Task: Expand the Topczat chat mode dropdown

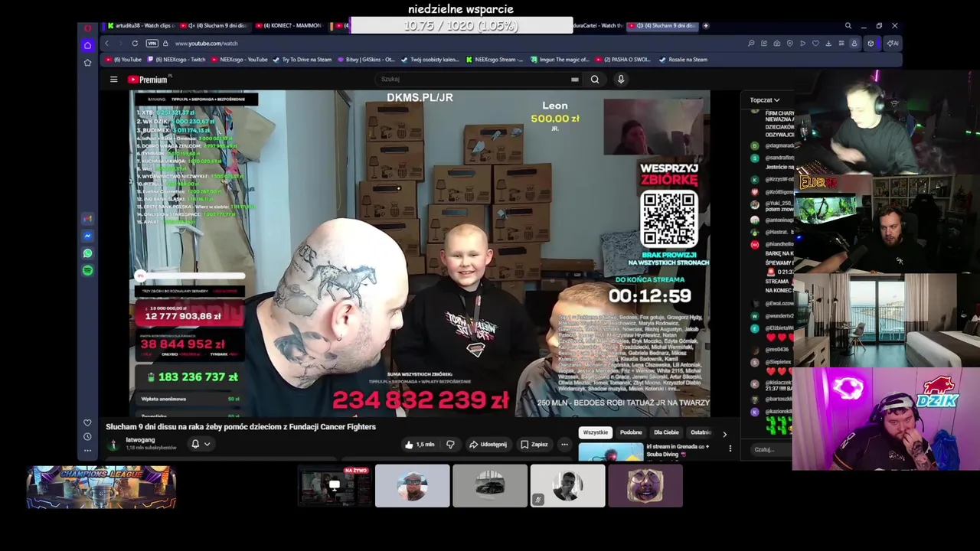Action: coord(764,100)
